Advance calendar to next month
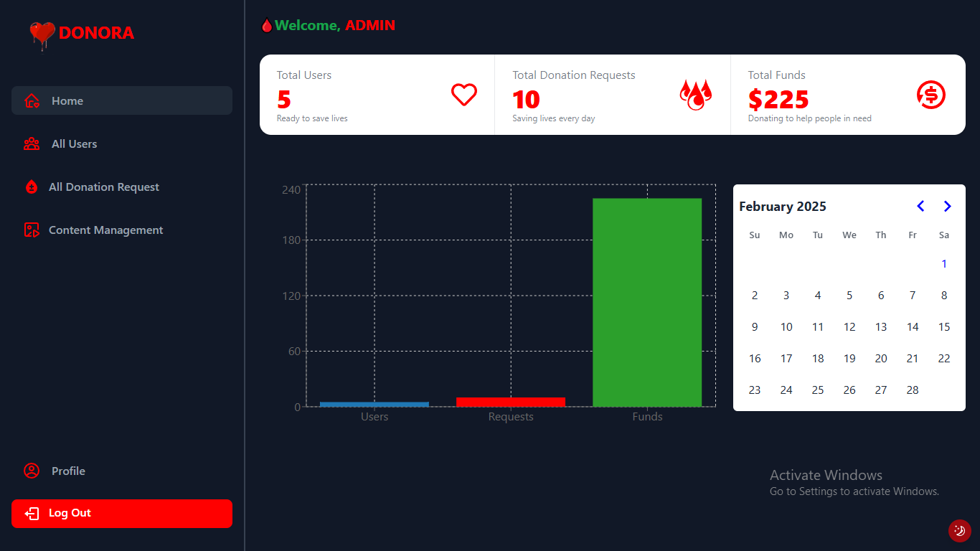Image resolution: width=980 pixels, height=551 pixels. point(947,207)
